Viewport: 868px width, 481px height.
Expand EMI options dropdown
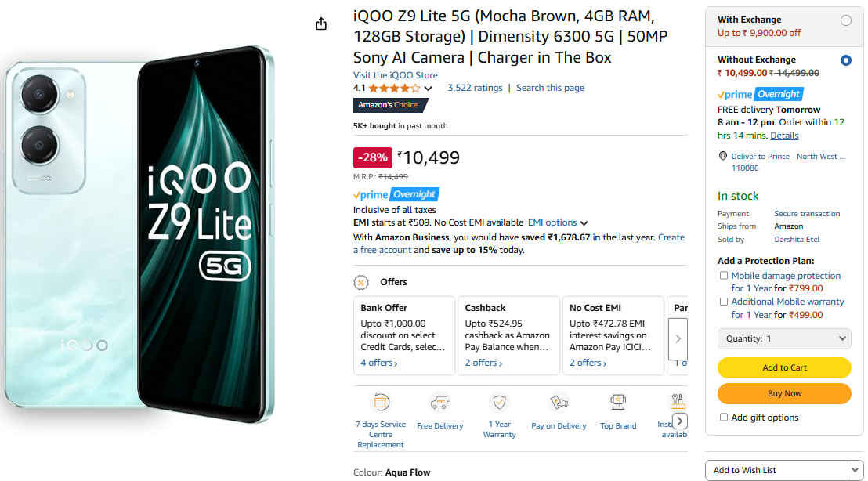[x=558, y=222]
